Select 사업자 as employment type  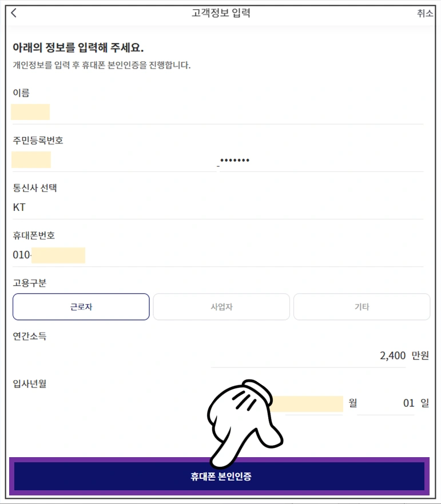pos(221,307)
